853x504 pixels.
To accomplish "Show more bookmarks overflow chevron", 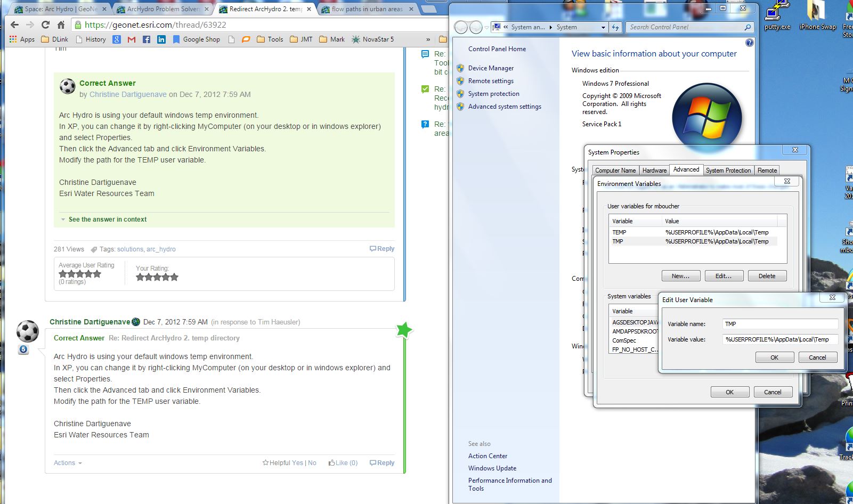I will pos(428,39).
